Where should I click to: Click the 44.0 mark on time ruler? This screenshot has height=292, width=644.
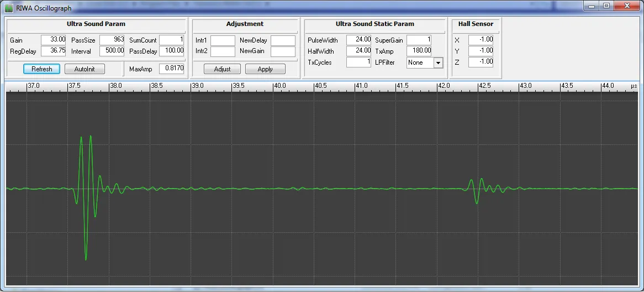(608, 86)
